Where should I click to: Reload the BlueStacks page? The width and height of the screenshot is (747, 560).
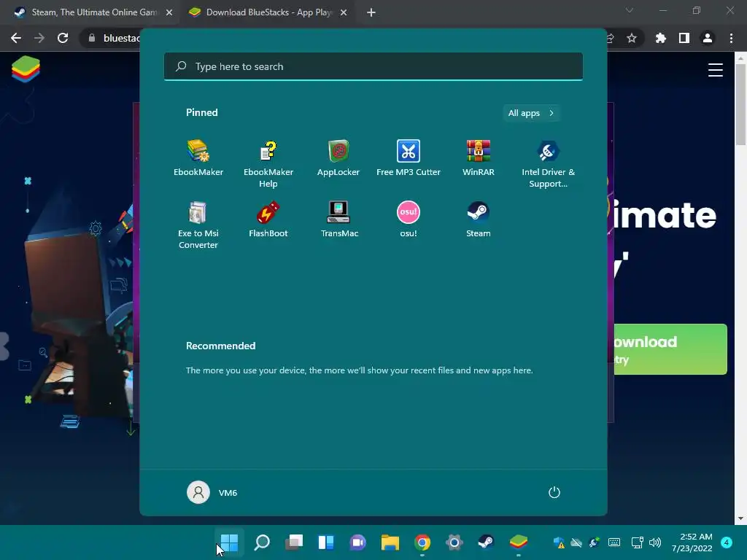coord(63,38)
